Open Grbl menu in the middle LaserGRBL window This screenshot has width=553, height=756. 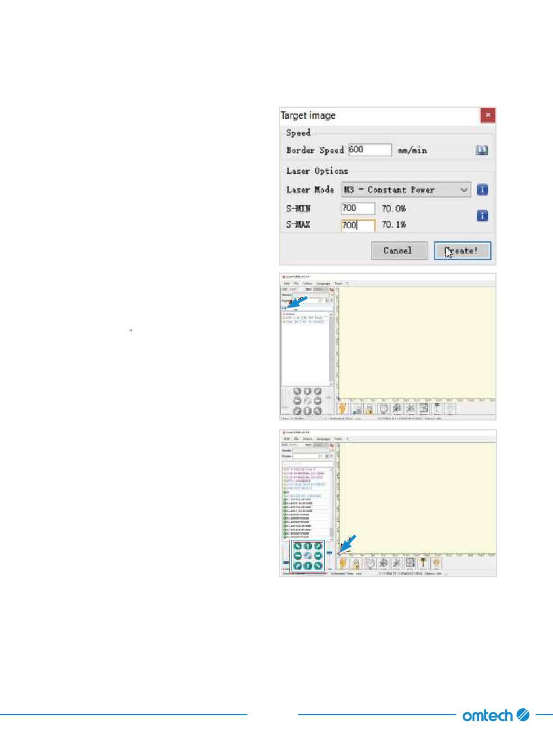[x=286, y=284]
